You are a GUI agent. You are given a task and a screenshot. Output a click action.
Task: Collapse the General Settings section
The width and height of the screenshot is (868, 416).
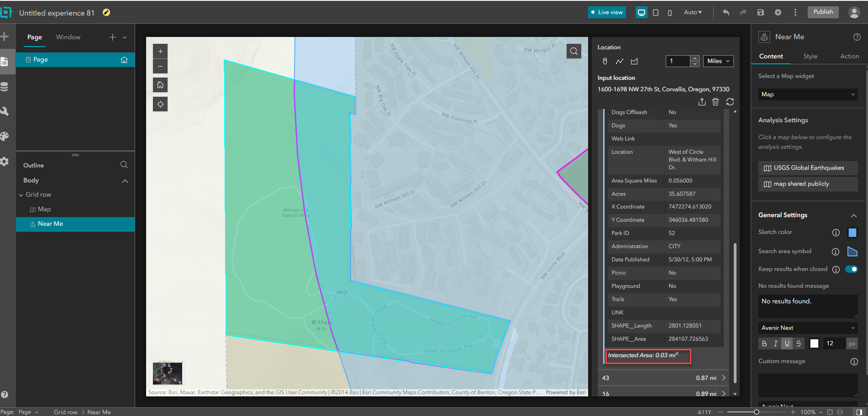[x=853, y=215]
